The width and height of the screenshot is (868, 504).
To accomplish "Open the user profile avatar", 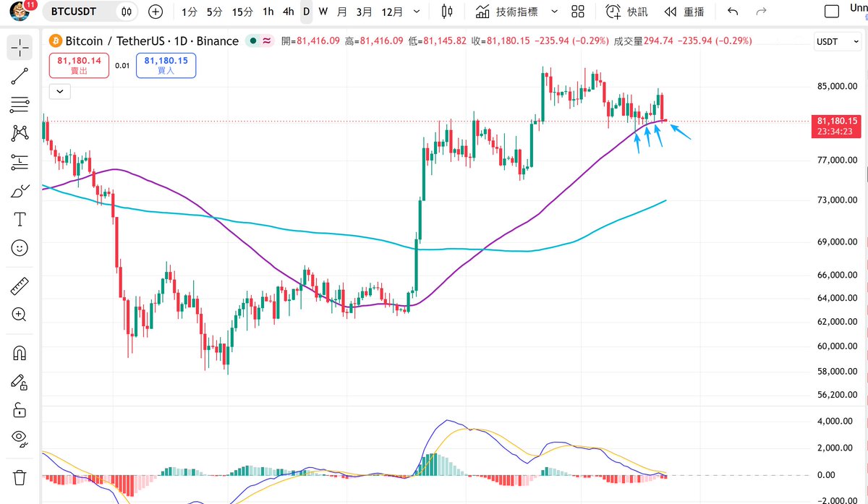I will coord(20,12).
